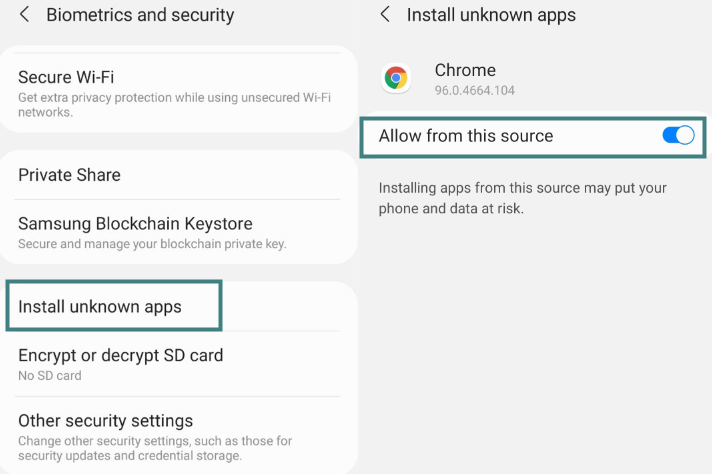Open Other security settings

[105, 421]
